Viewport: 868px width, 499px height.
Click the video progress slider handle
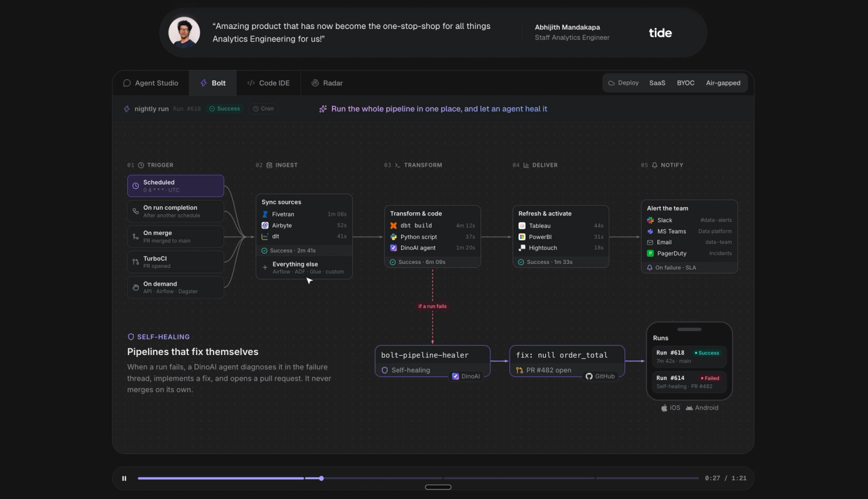(x=321, y=478)
